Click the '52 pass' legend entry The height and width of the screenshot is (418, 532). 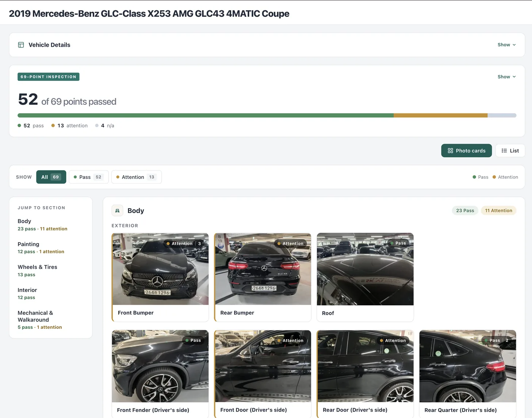coord(31,126)
